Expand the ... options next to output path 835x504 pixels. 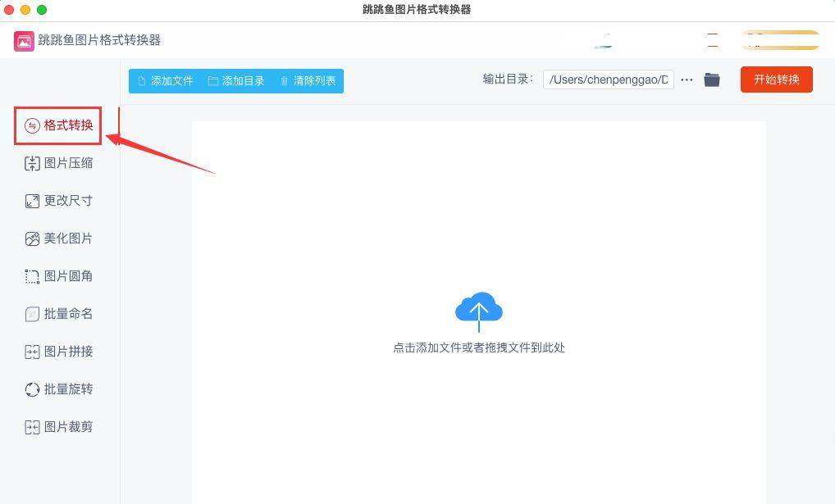[687, 79]
